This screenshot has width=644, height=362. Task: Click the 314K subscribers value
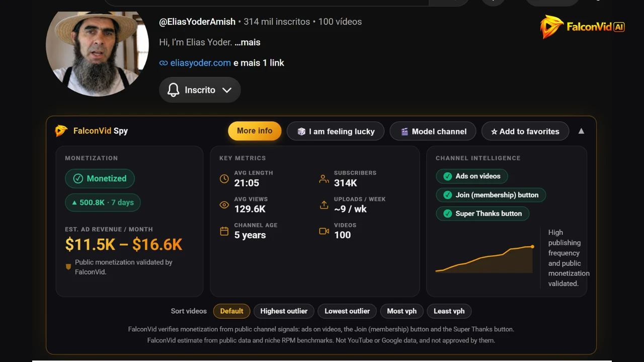[x=346, y=183]
